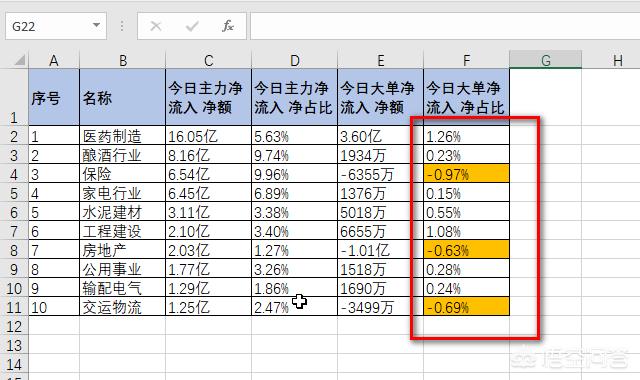Select column B header

[x=122, y=60]
